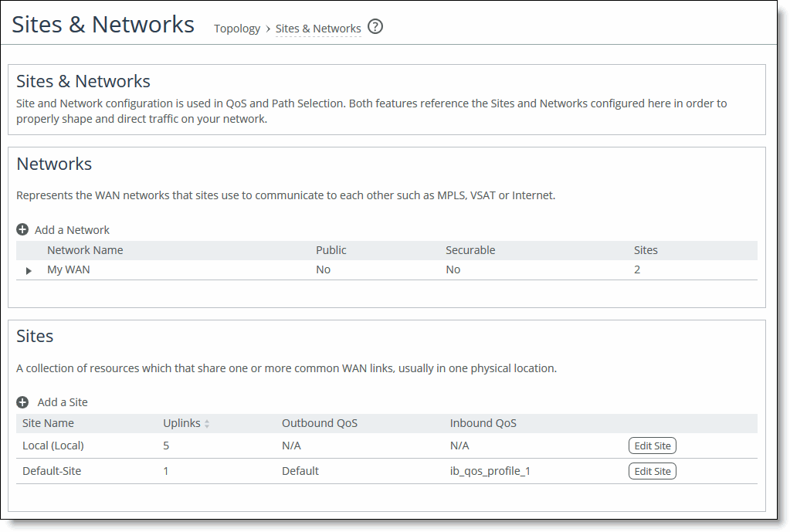Viewport: 790px width, 532px height.
Task: Expand the My WAN network row
Action: point(29,270)
